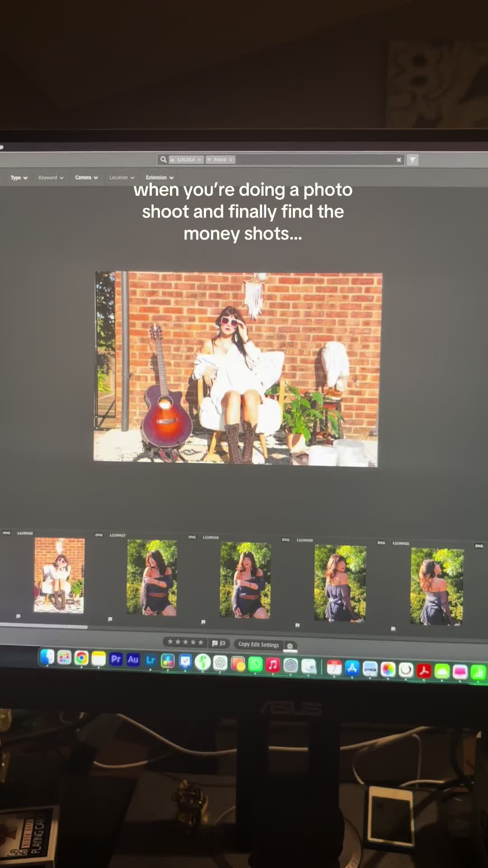Screen dimensions: 488x868
Task: Open Adobe Acrobat from the dock
Action: tap(424, 670)
